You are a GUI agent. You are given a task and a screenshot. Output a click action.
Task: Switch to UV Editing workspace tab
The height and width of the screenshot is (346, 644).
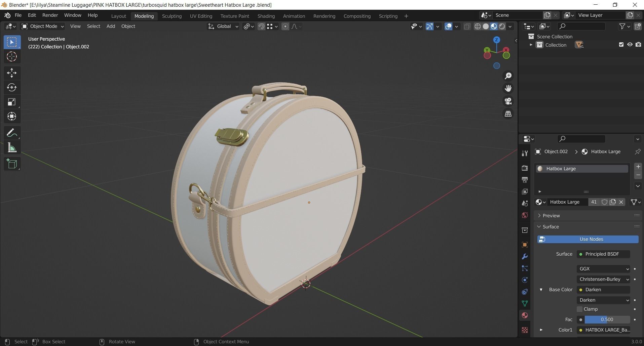[201, 16]
